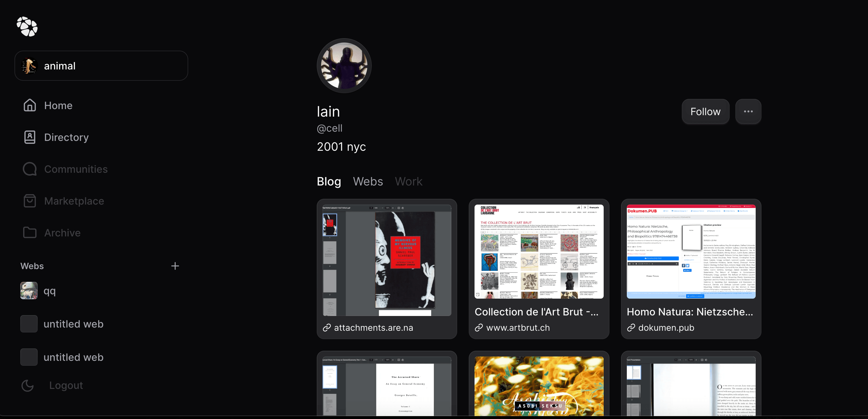Switch to the Work tab
Viewport: 868px width, 419px height.
coord(409,181)
